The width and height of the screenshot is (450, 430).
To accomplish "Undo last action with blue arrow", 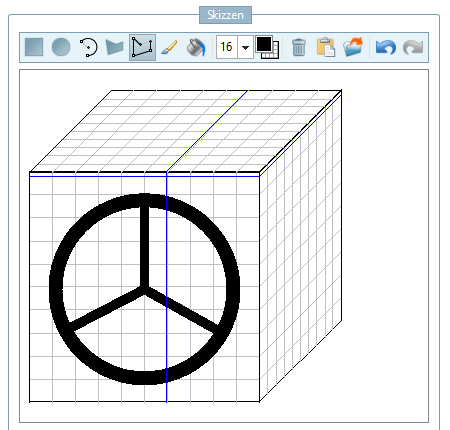I will [386, 47].
